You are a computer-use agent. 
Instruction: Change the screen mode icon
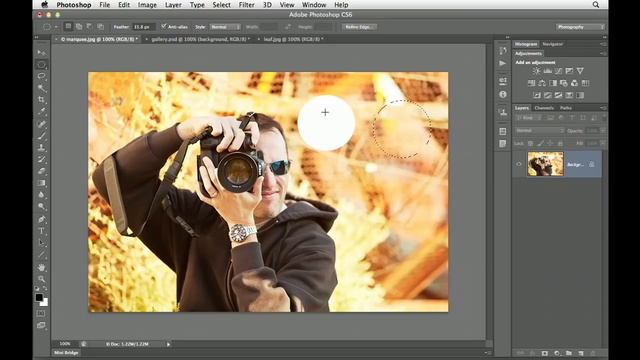click(41, 325)
